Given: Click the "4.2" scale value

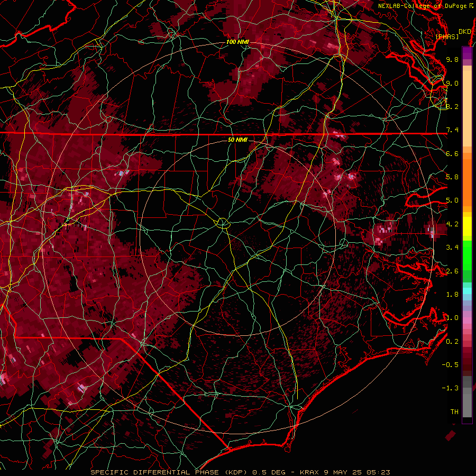Looking at the screenshot, I should click(x=452, y=224).
